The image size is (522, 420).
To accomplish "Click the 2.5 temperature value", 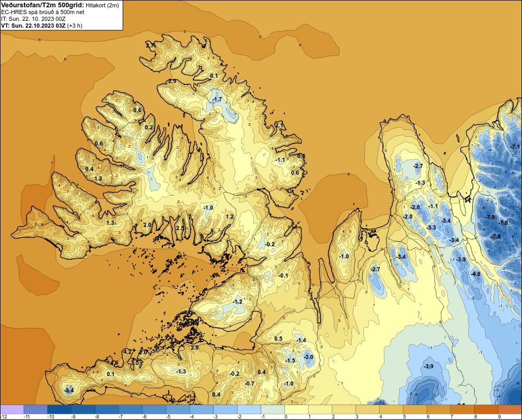I will click(180, 228).
